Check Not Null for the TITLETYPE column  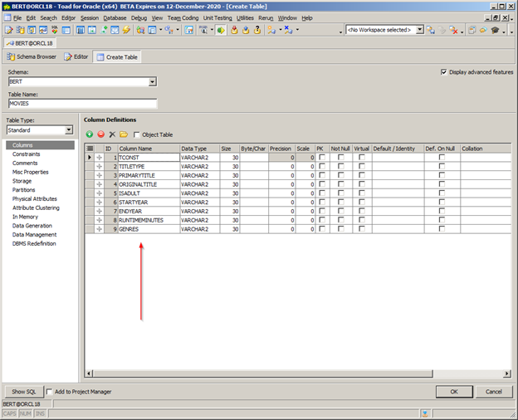coord(341,166)
